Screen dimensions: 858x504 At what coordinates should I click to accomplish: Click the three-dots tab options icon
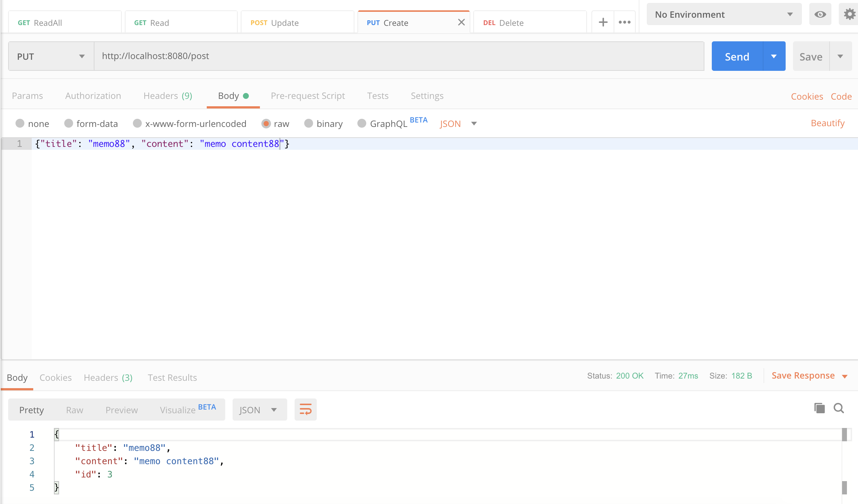click(624, 22)
